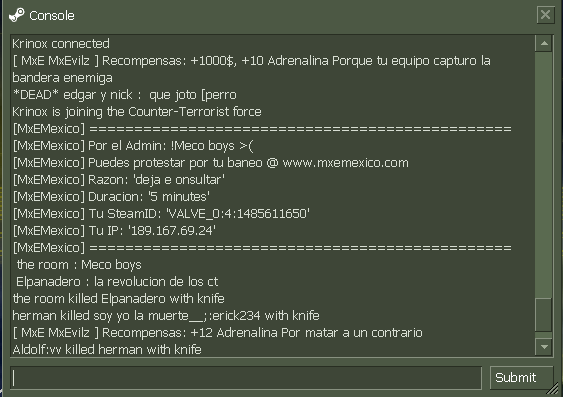Click the 'Krinox connected' log line
Screen dimensions: 563x397
click(x=61, y=44)
